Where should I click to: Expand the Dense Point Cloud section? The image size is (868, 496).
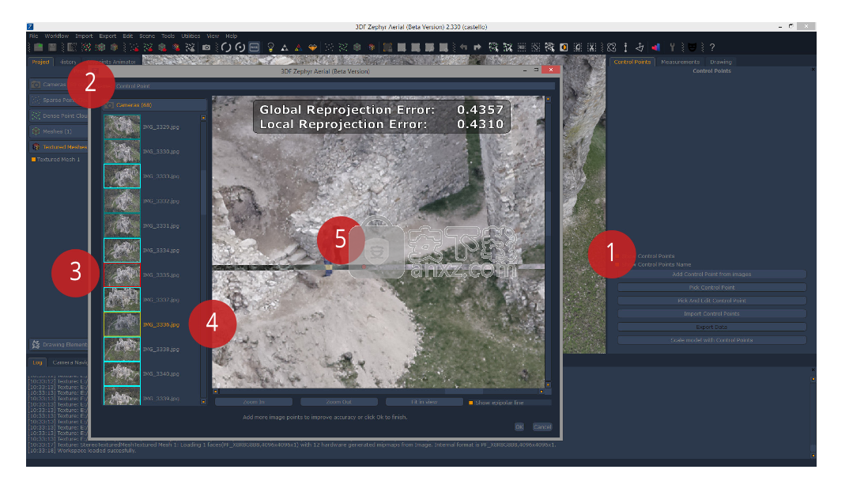pos(58,115)
